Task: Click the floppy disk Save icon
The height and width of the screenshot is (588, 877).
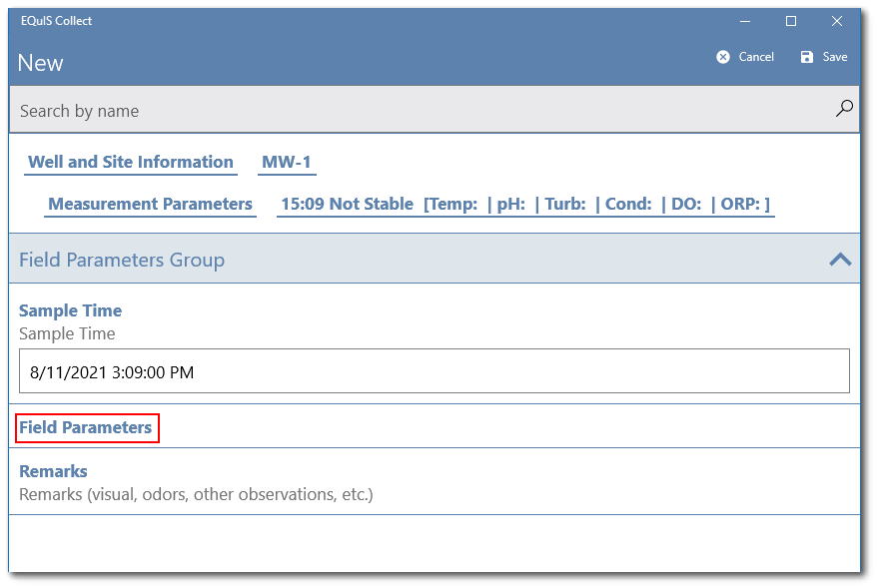Action: pyautogui.click(x=807, y=57)
